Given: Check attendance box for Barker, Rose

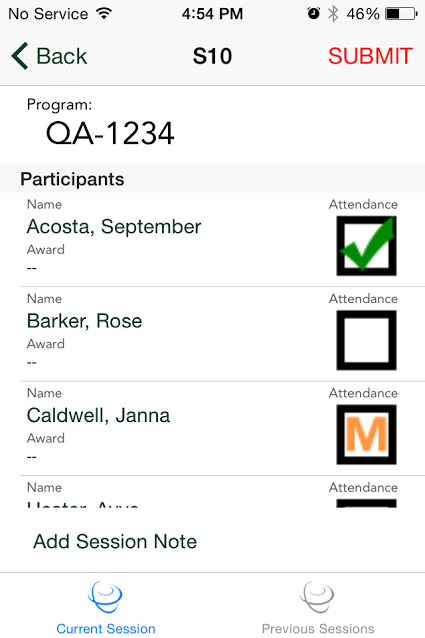Looking at the screenshot, I should [366, 340].
